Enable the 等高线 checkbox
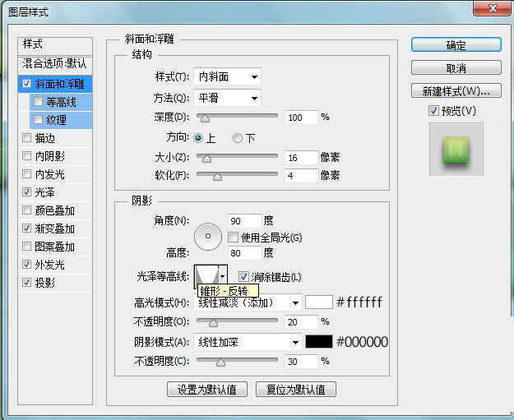This screenshot has width=514, height=420. 38,102
